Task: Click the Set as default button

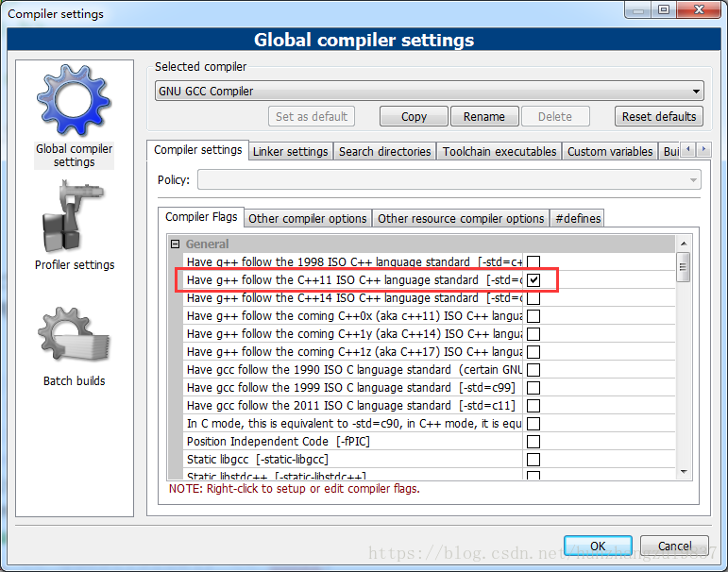Action: point(312,116)
